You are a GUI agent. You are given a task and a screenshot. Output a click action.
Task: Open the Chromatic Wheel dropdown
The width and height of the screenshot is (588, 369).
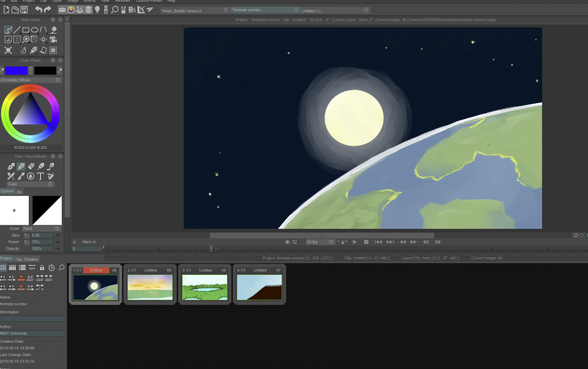click(x=31, y=80)
